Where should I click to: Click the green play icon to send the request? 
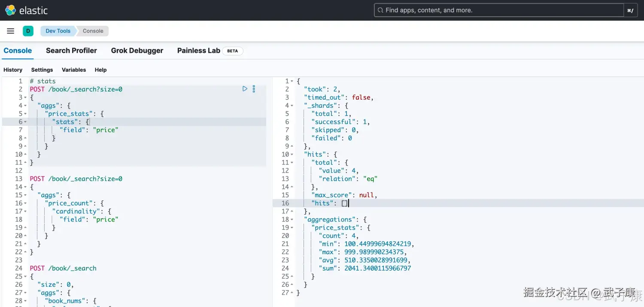[245, 88]
